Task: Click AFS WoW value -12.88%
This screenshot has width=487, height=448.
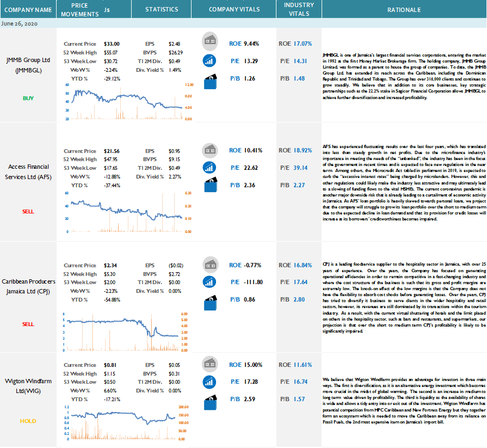Action: pyautogui.click(x=112, y=177)
